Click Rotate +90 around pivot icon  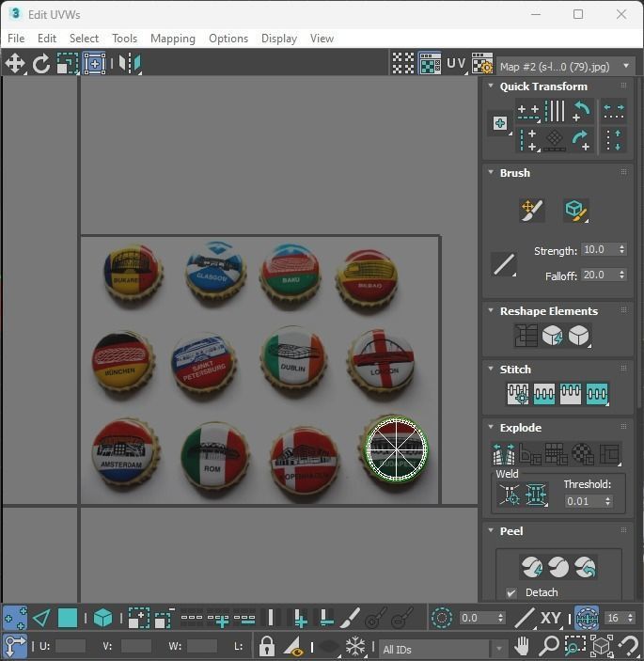582,140
